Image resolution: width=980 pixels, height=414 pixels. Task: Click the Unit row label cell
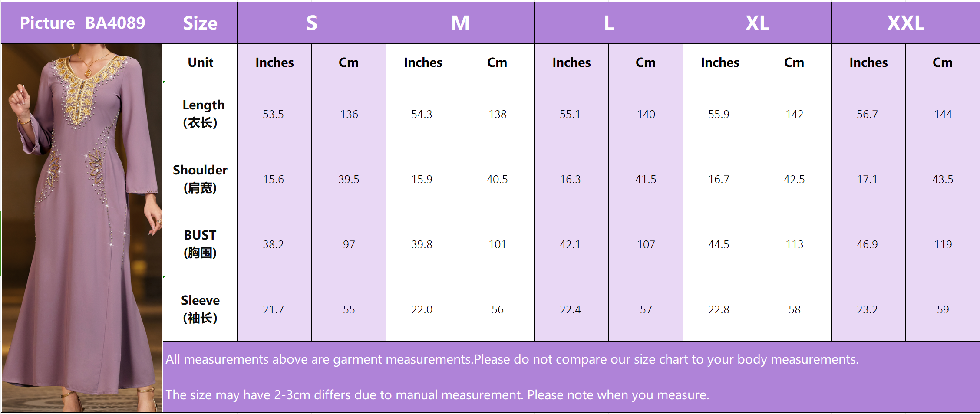(x=200, y=62)
